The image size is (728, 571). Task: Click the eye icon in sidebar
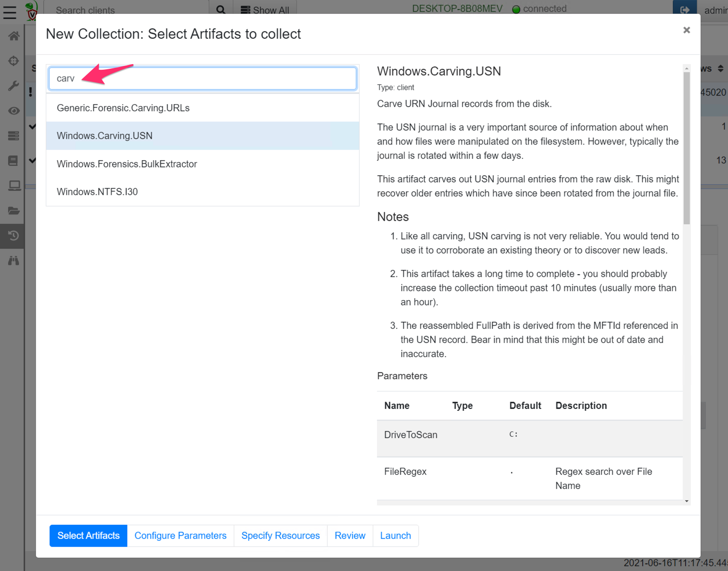(x=14, y=111)
